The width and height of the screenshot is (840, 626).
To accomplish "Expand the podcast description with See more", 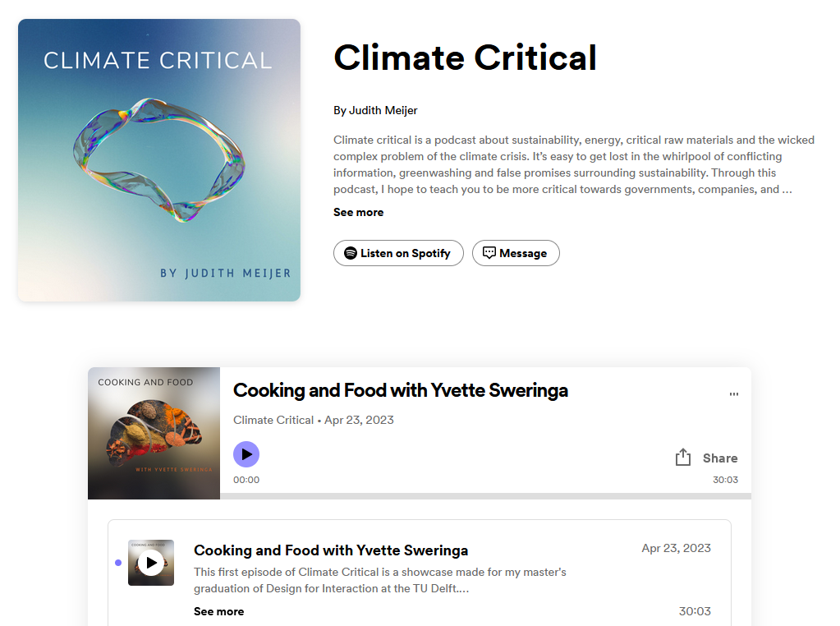I will click(358, 212).
